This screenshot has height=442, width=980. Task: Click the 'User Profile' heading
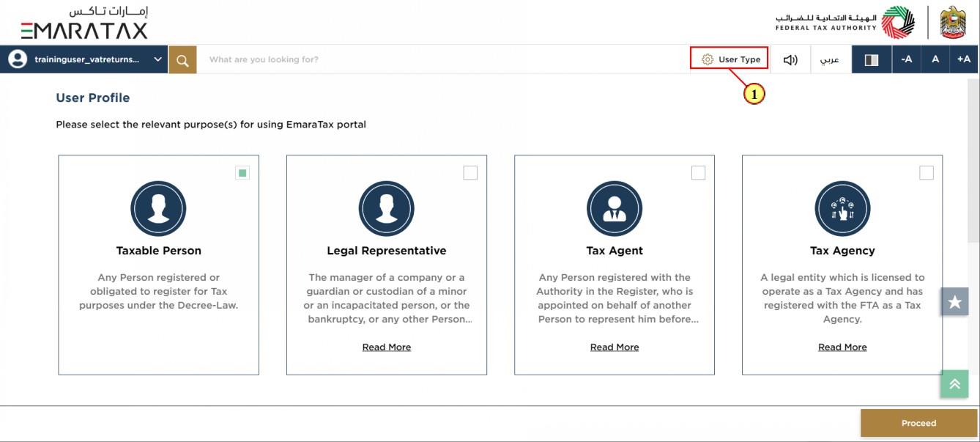coord(93,97)
